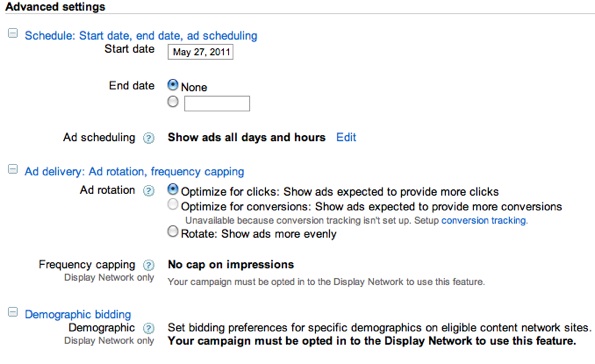Collapse the Schedule section minus icon
The height and width of the screenshot is (364, 595).
tap(13, 33)
